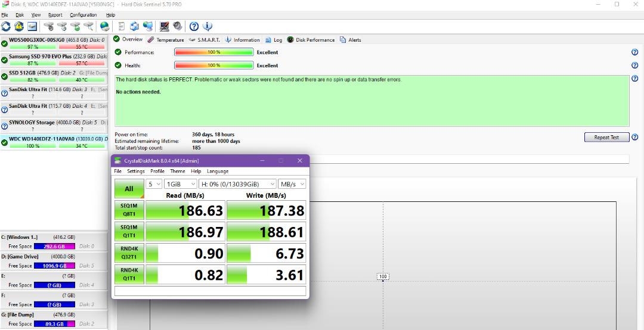Click the help icon beside the status text box
This screenshot has width=644, height=330.
point(634,79)
